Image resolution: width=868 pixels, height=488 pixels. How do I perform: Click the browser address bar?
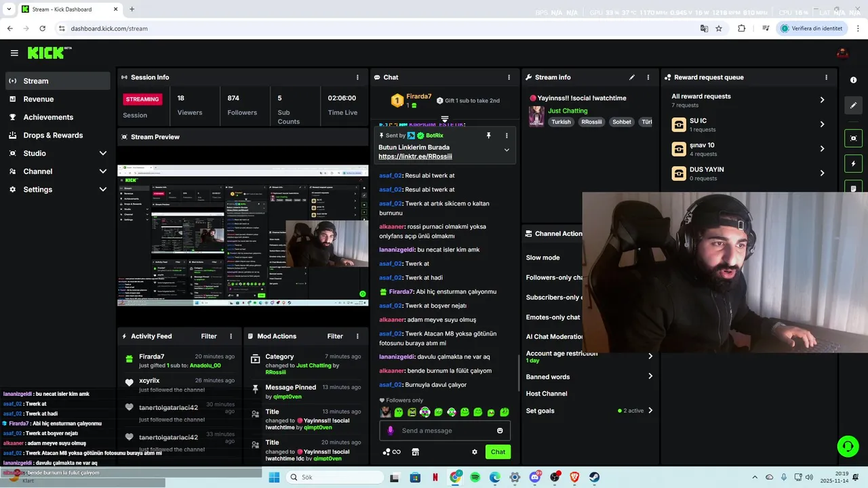pyautogui.click(x=380, y=28)
